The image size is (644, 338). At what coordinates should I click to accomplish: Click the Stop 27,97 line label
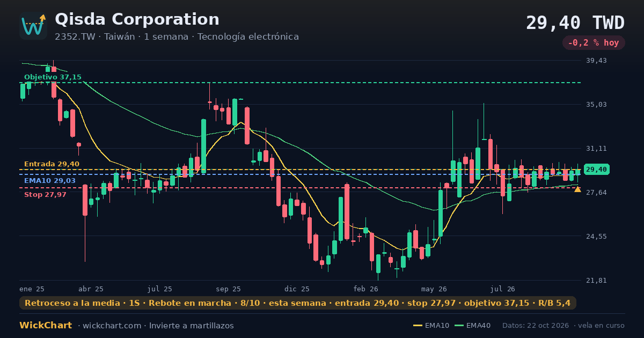46,195
